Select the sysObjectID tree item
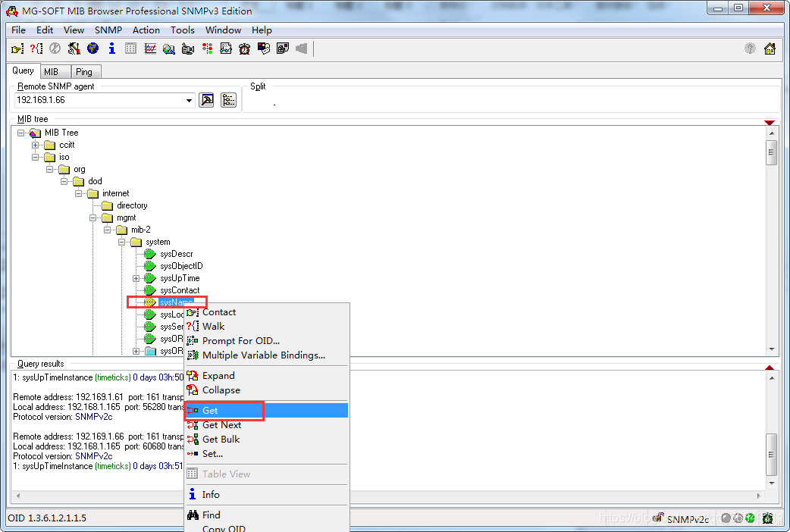Viewport: 790px width, 532px height. tap(181, 266)
